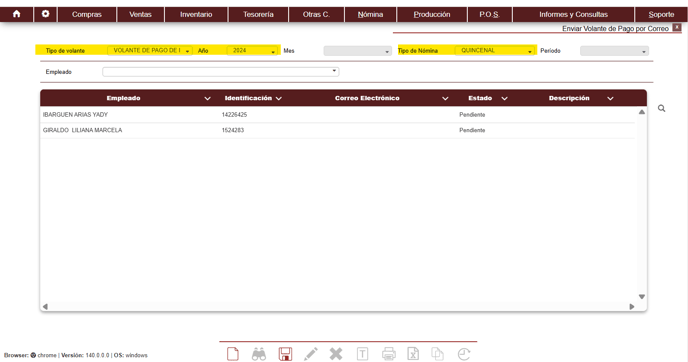
Task: Expand the Correo Electrónico column chevron
Action: click(x=445, y=99)
